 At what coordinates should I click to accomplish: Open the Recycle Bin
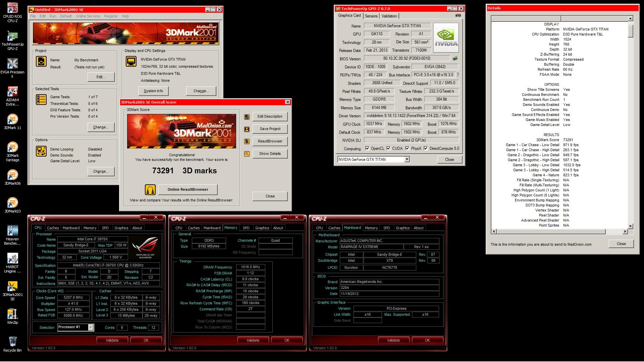[12, 344]
